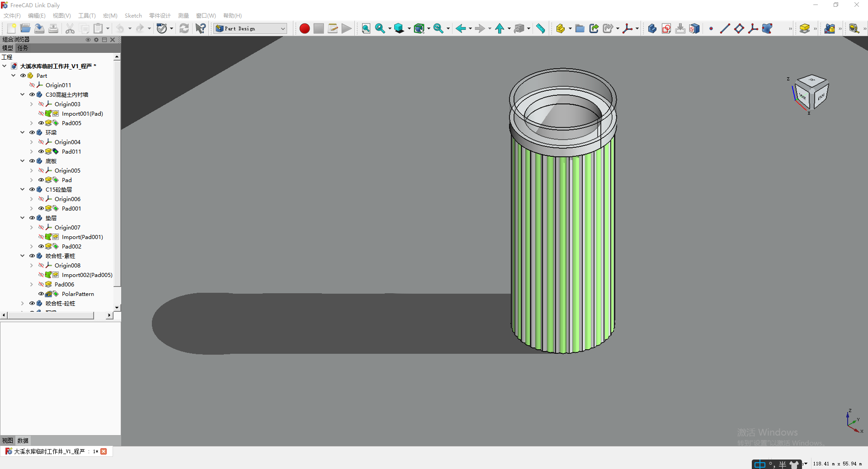
Task: Create a datum line
Action: [x=725, y=28]
